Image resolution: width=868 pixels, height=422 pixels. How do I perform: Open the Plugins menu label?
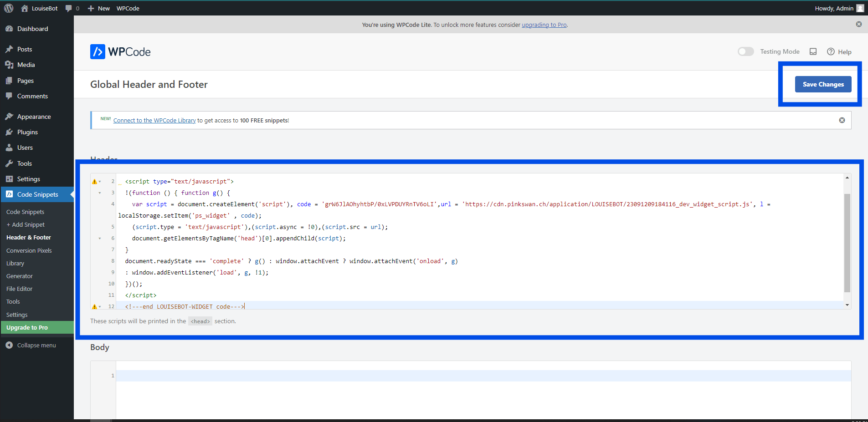[27, 132]
